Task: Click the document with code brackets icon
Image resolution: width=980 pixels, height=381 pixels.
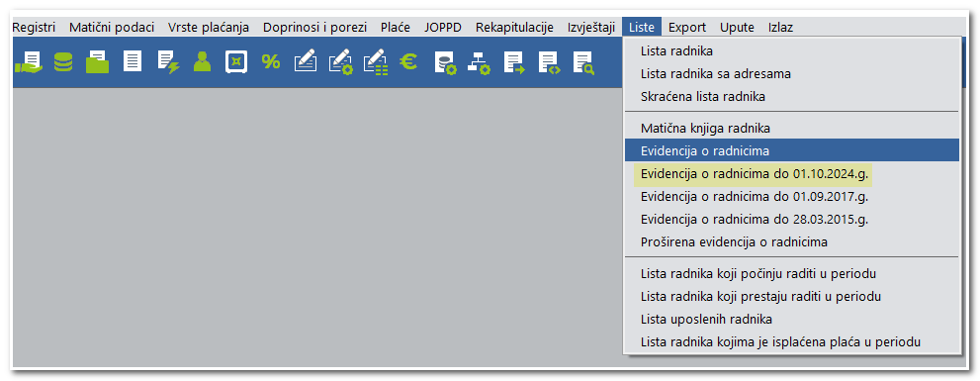Action: click(549, 62)
